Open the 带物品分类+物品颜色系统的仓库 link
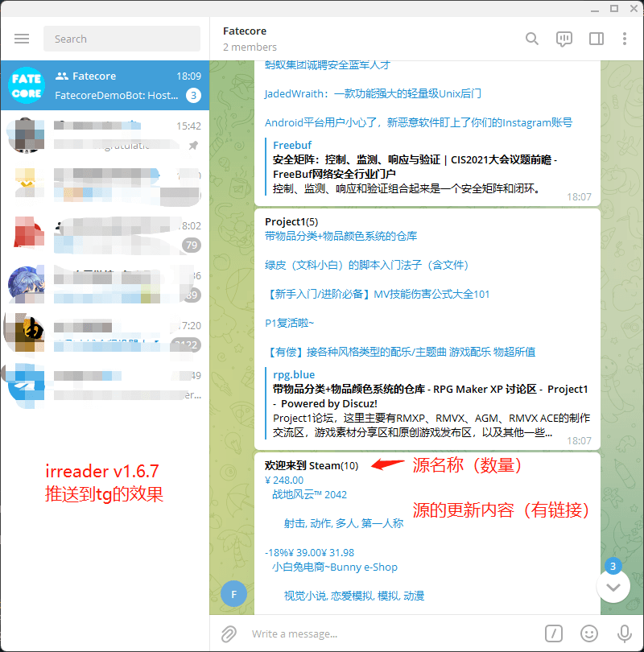This screenshot has height=652, width=644. [341, 236]
